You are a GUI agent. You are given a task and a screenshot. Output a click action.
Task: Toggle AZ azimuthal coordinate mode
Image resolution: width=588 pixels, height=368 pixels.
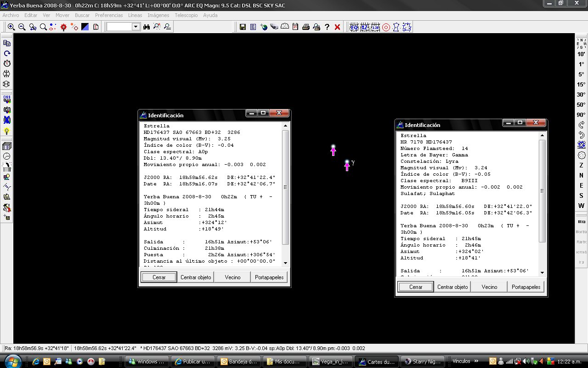(365, 27)
